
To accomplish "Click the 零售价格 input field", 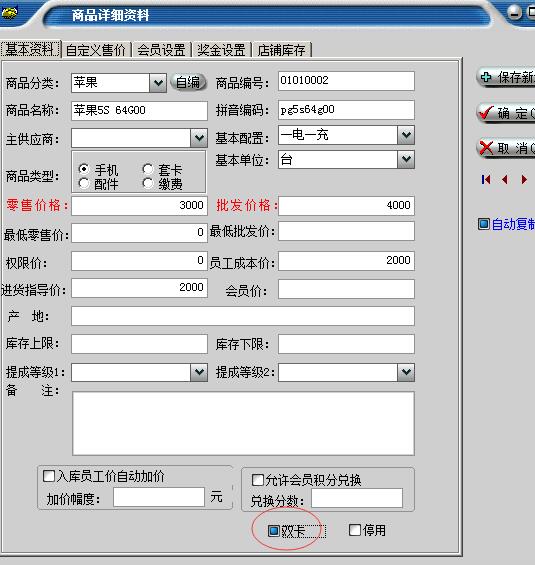I will pyautogui.click(x=139, y=206).
